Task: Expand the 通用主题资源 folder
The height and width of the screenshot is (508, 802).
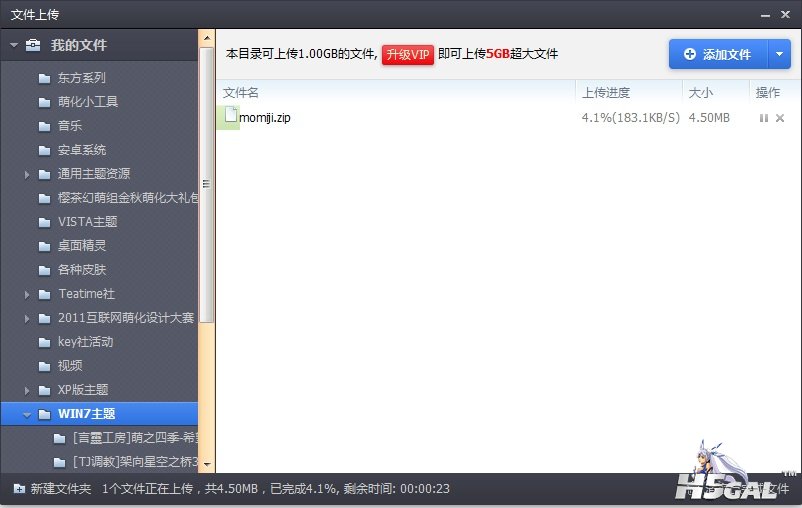Action: pyautogui.click(x=27, y=174)
